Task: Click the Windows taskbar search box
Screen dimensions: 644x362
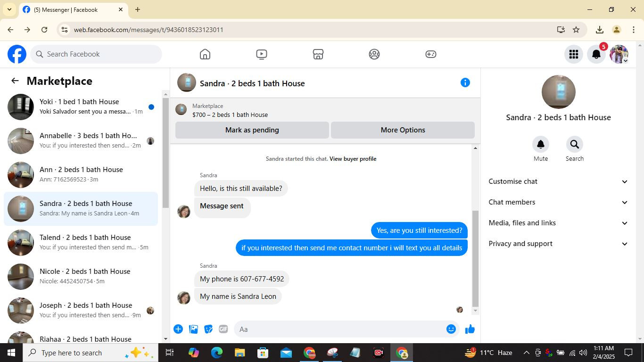Action: (90, 353)
